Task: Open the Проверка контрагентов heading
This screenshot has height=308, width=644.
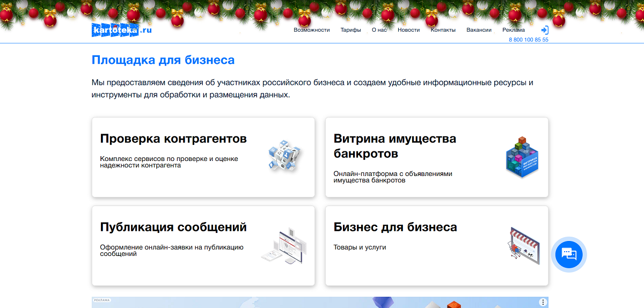Action: pos(173,138)
